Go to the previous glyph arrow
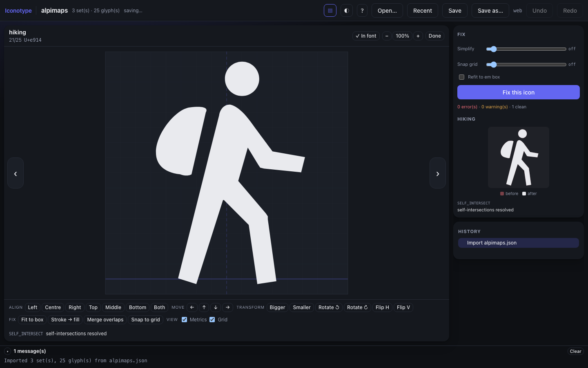 click(16, 173)
